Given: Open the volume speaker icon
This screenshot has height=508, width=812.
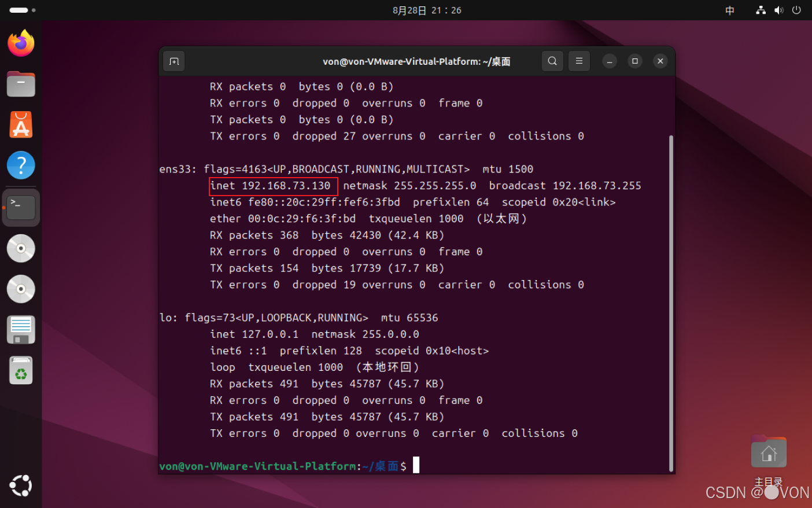Looking at the screenshot, I should coord(778,10).
